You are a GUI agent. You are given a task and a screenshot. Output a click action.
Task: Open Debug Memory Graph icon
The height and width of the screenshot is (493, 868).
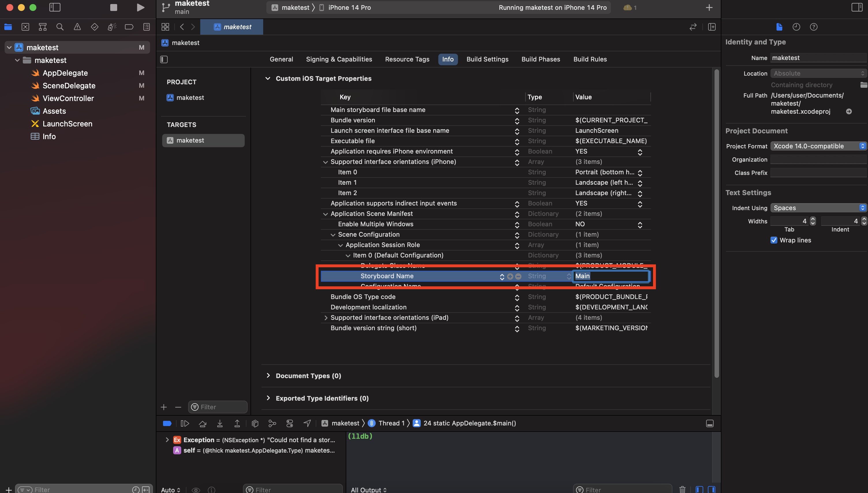272,423
